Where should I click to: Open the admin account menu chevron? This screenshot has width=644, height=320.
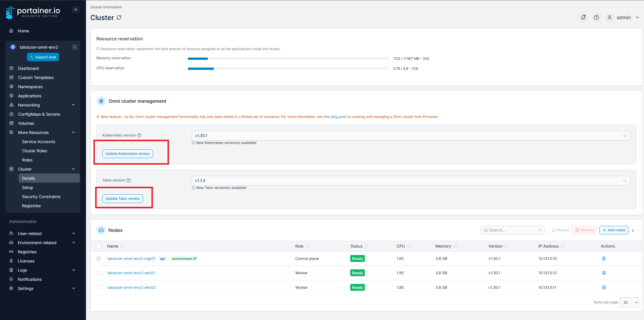pos(637,17)
